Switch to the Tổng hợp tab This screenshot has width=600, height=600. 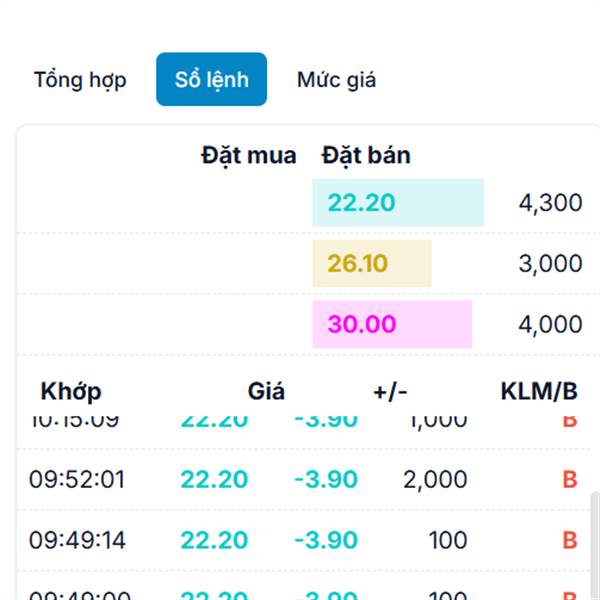coord(80,80)
